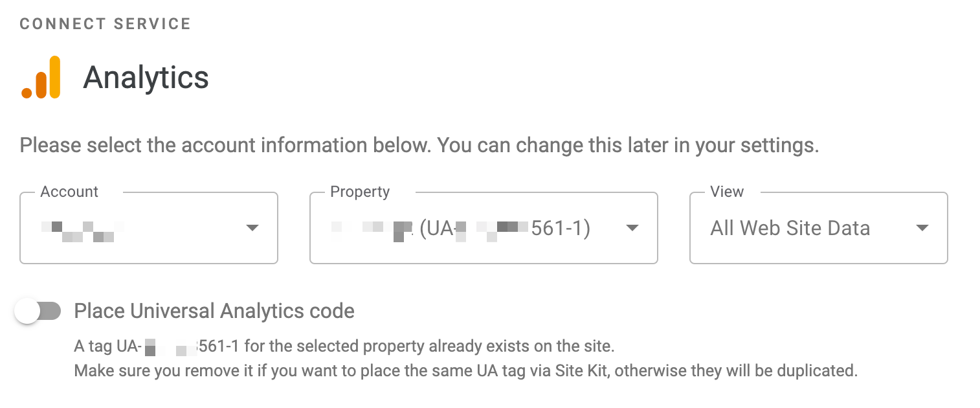
Task: Click the View field label
Action: pyautogui.click(x=726, y=192)
